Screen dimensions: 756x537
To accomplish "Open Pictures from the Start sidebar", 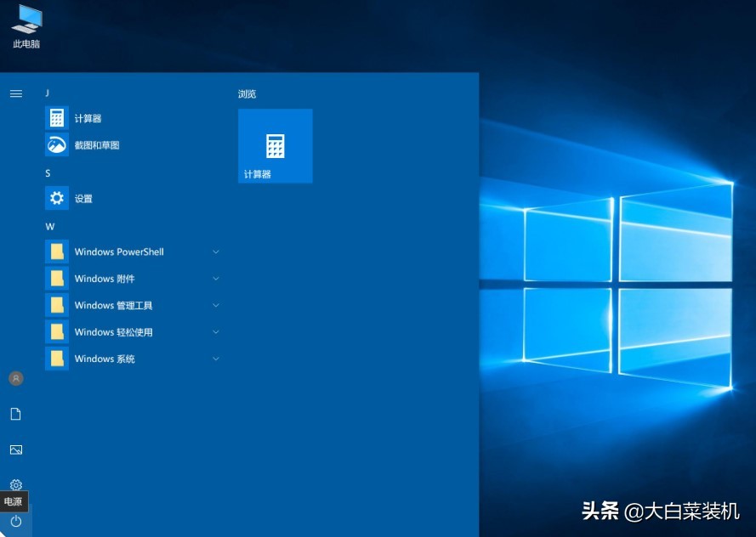I will tap(16, 449).
